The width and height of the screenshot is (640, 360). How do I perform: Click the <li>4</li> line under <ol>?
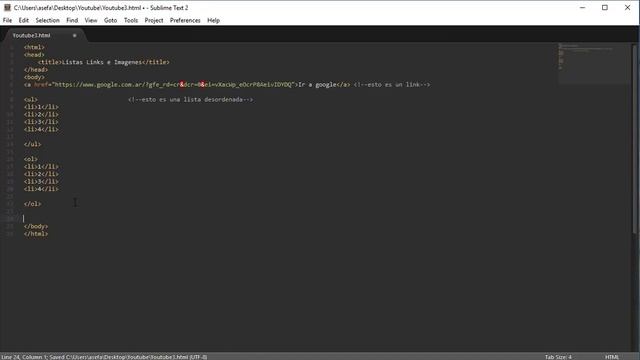pos(41,189)
